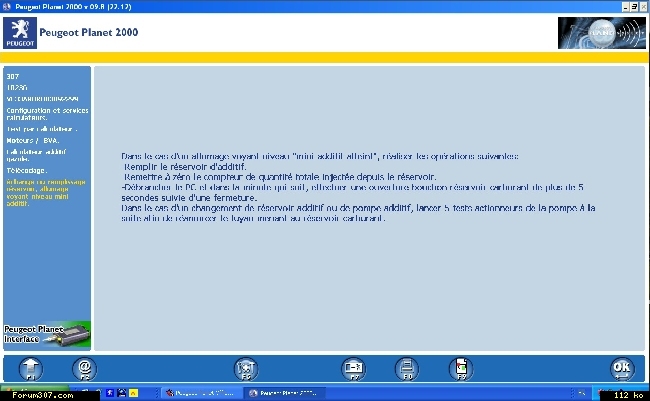Select 'Configuration et services calculateurs' breadcrumb

(47, 114)
